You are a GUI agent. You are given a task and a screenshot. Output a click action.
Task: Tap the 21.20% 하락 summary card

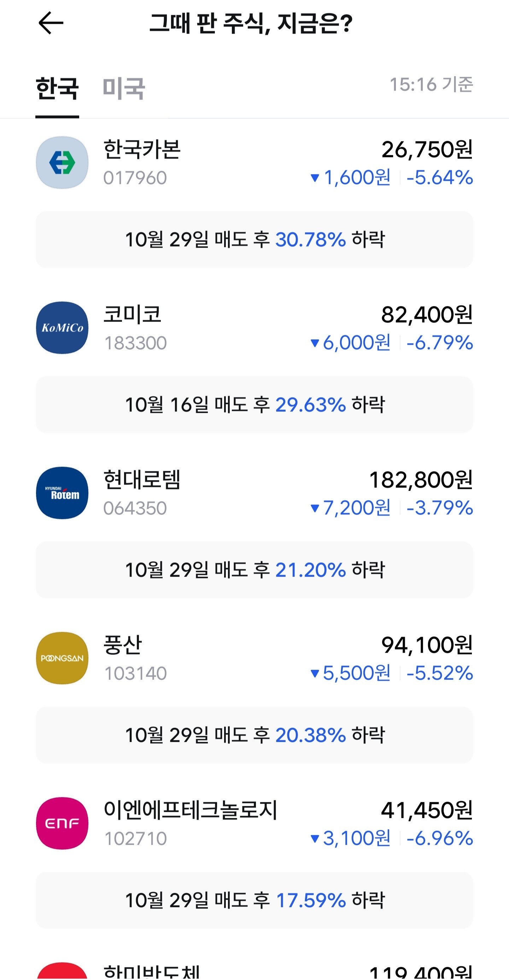point(254,570)
